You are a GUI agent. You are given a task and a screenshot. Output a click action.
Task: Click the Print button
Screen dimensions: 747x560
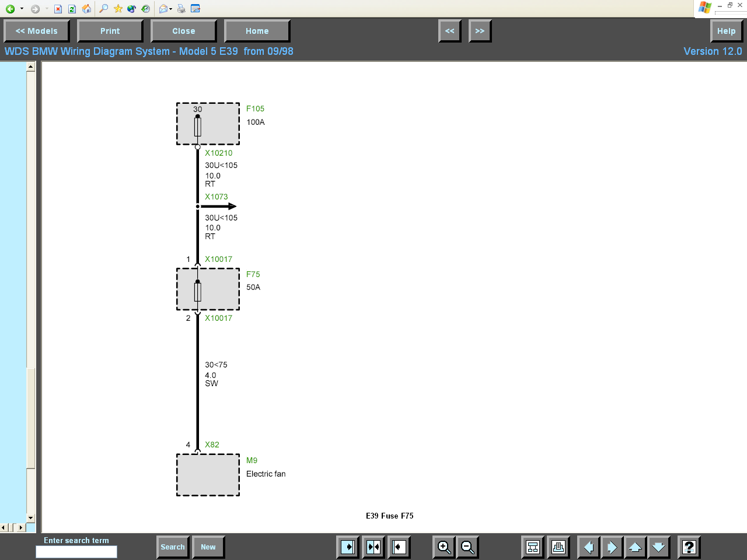point(110,31)
